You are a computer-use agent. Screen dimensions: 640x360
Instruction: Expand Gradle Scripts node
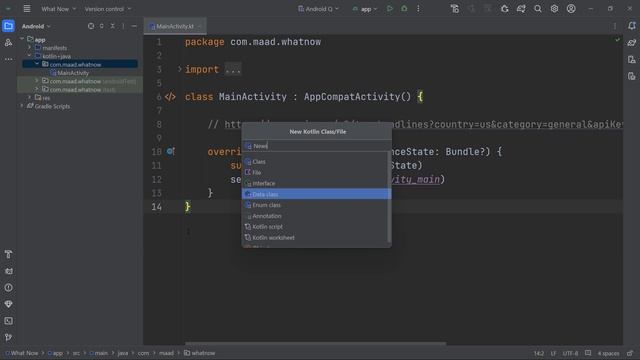pyautogui.click(x=22, y=106)
